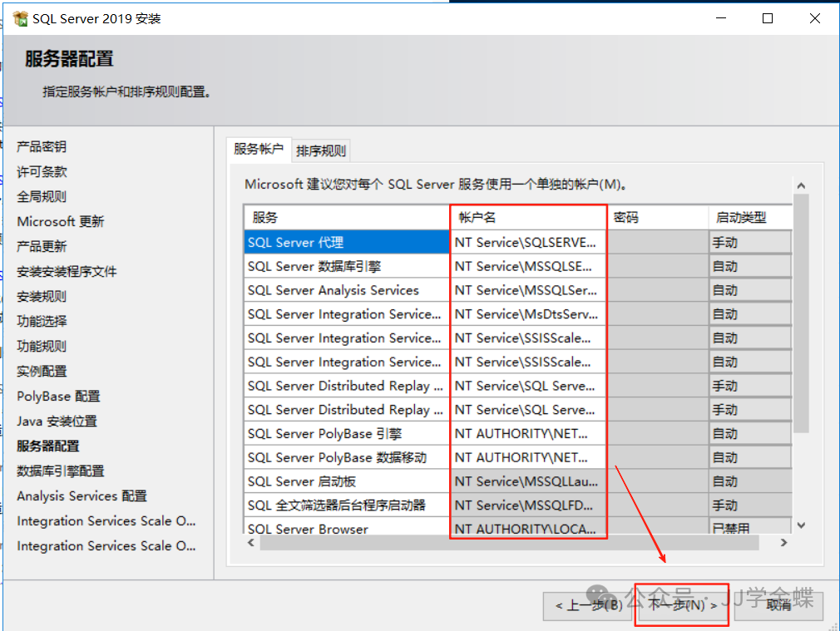Viewport: 840px width, 631px height.
Task: Edit account for PolyBase 引擎 NT AUTHORITY\NET...
Action: pyautogui.click(x=528, y=434)
